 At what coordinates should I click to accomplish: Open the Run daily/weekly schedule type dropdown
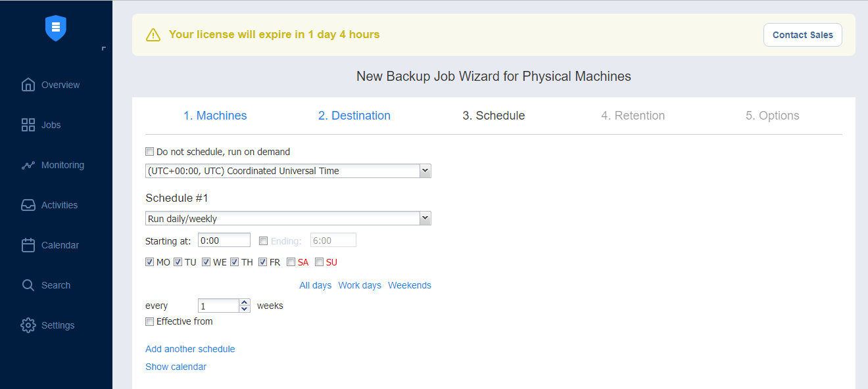(288, 219)
